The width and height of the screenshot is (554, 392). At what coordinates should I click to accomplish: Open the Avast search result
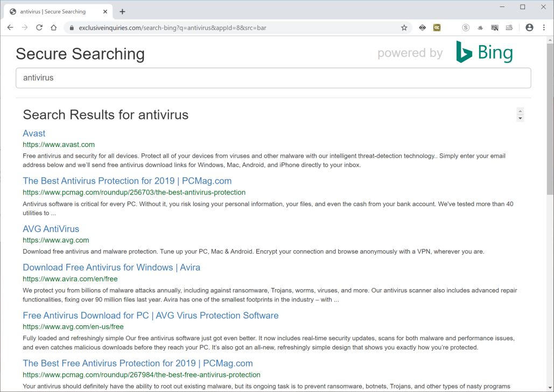point(34,134)
